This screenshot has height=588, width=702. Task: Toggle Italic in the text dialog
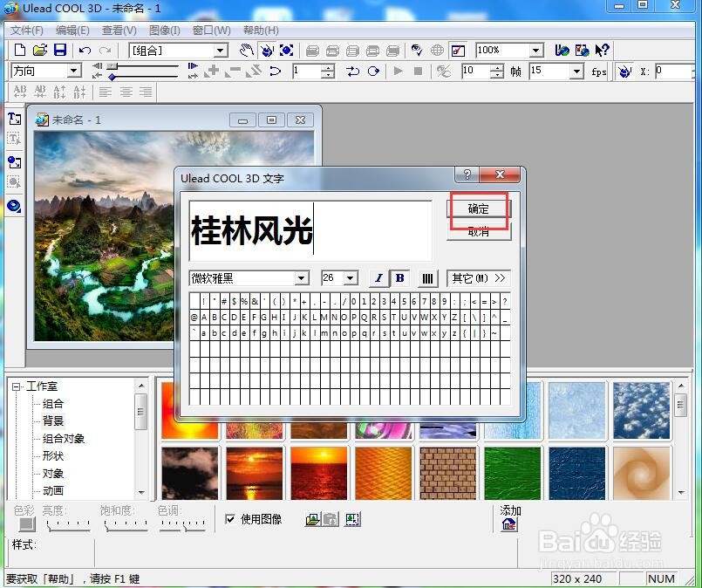[378, 278]
